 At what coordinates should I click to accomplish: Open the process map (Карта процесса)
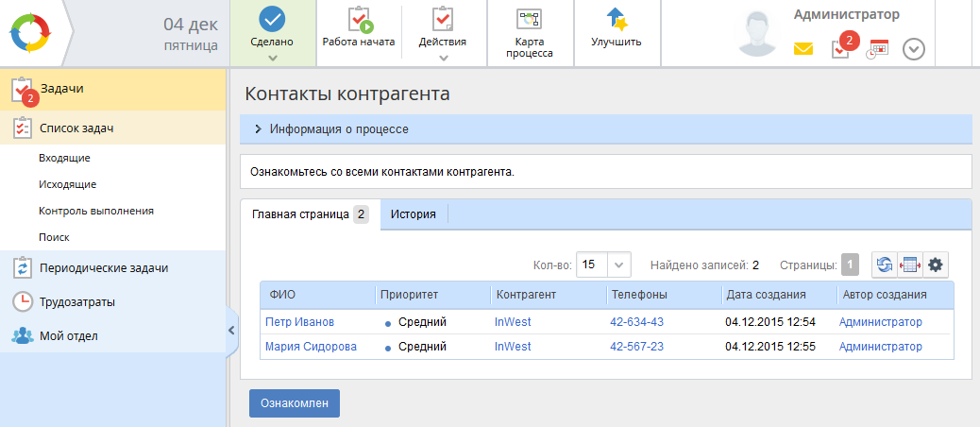(530, 33)
